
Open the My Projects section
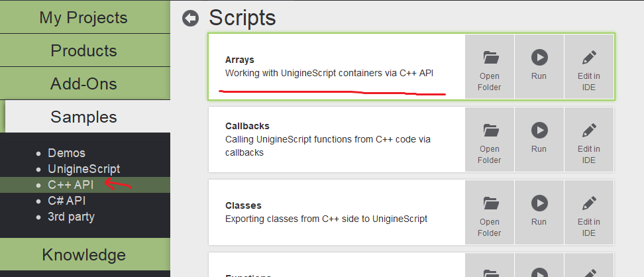tap(84, 17)
